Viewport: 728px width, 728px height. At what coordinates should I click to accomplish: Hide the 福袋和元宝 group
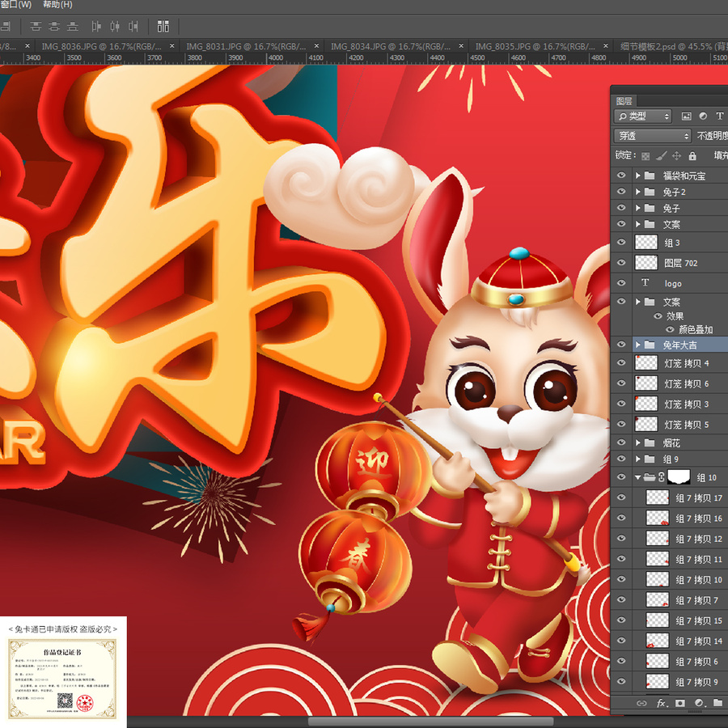click(621, 176)
